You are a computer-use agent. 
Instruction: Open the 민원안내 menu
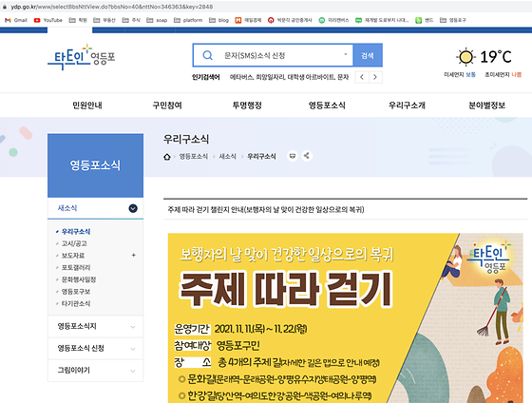(x=87, y=106)
